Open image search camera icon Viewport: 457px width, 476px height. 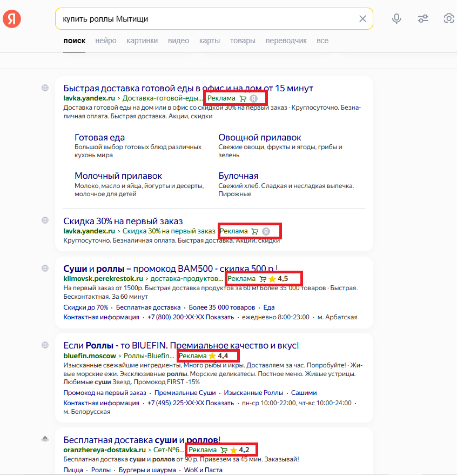coord(448,19)
